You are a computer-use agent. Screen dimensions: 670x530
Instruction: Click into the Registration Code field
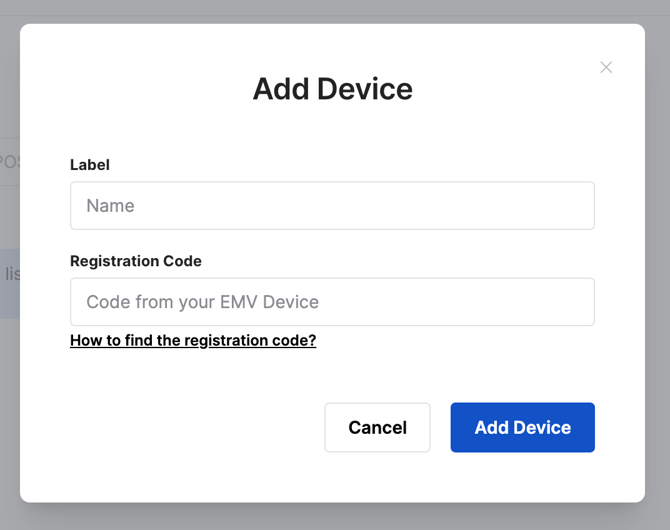pyautogui.click(x=332, y=302)
